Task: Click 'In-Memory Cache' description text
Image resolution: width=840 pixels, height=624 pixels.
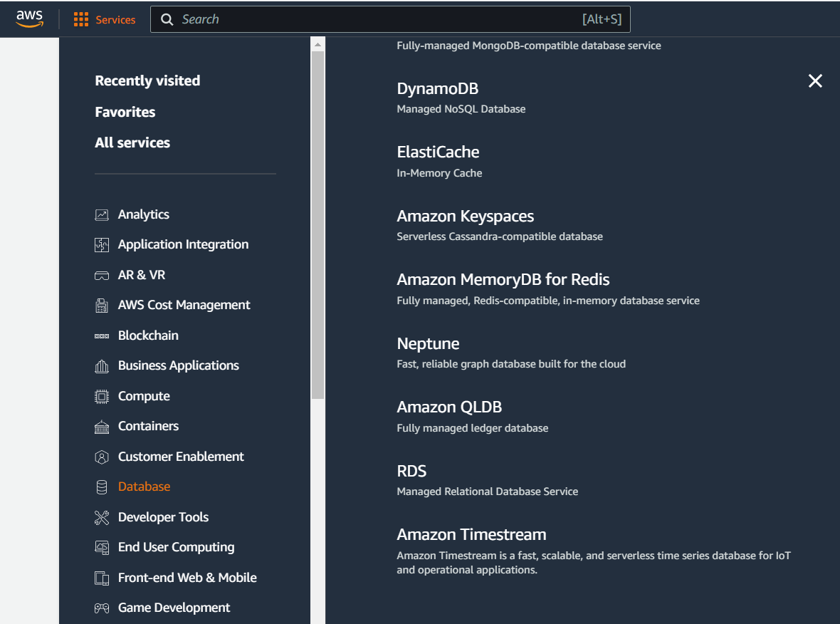Action: [439, 173]
